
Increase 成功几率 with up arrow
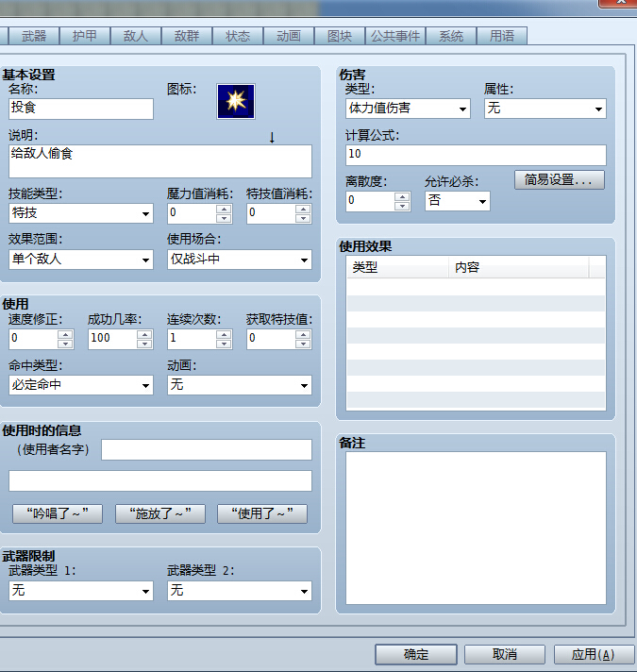click(144, 334)
